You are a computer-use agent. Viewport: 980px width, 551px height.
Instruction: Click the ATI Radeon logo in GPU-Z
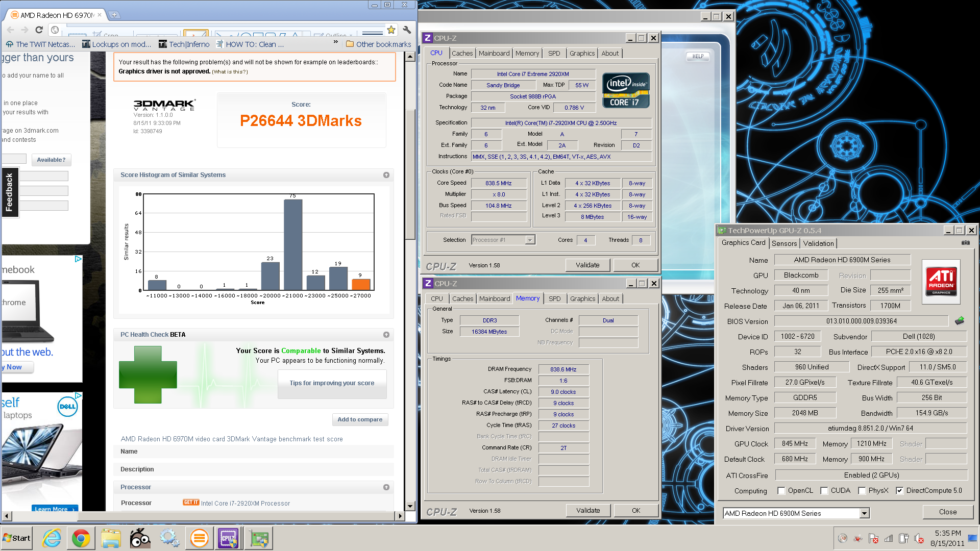(x=941, y=282)
